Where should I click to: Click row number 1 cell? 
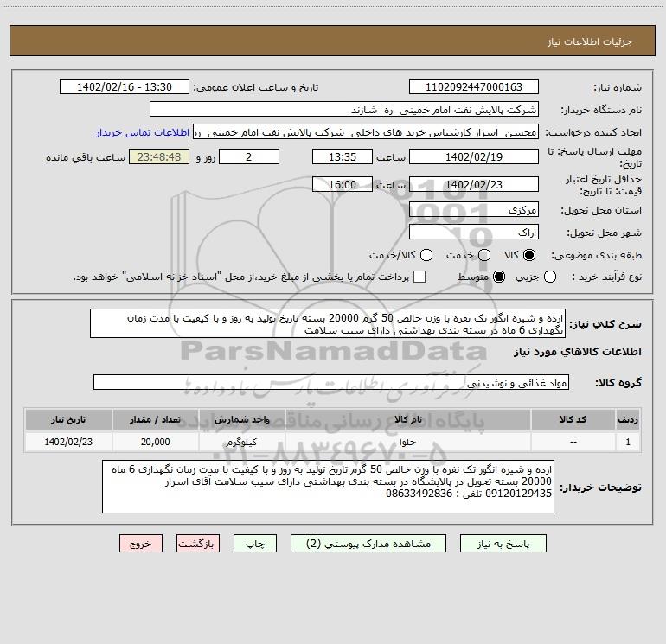tap(628, 442)
